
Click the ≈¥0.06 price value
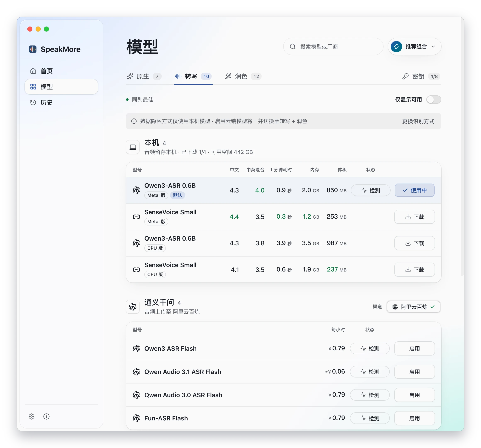click(x=335, y=371)
